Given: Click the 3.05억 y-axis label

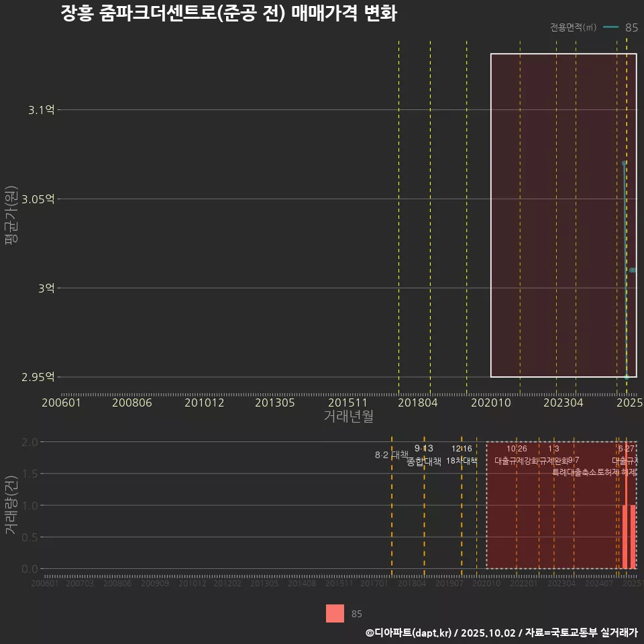Looking at the screenshot, I should coord(38,199).
